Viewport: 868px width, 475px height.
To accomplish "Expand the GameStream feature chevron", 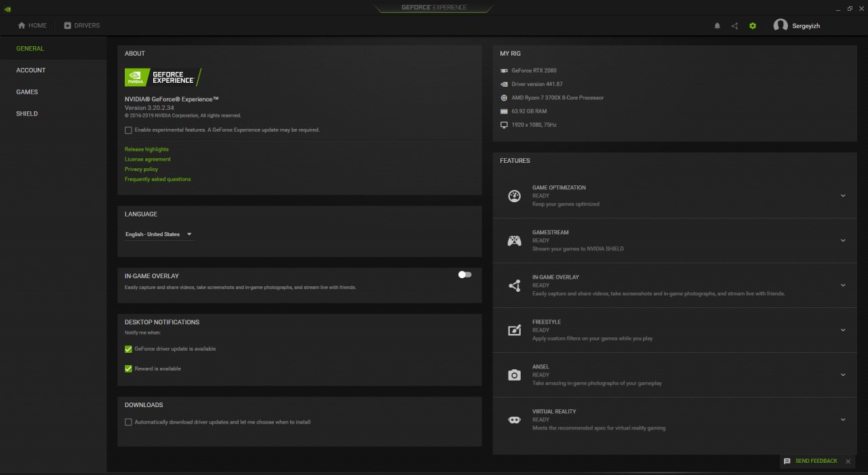I will coord(843,241).
